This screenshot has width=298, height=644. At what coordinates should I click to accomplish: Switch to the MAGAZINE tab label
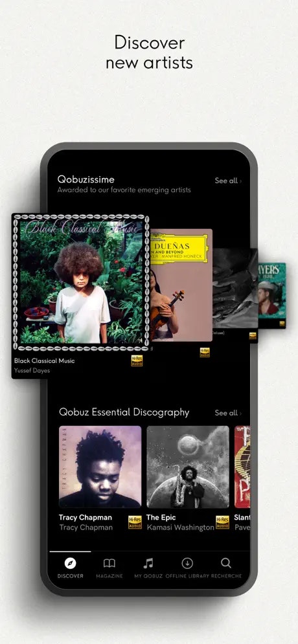tap(109, 576)
